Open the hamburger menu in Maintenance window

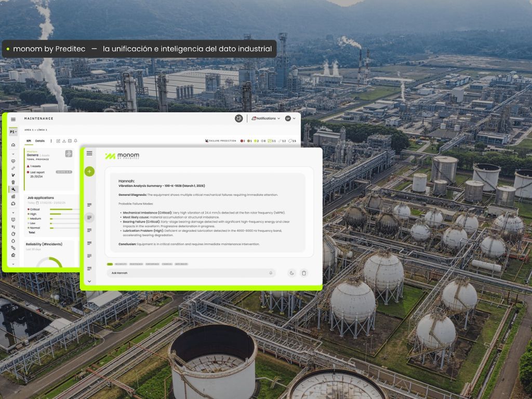tap(13, 119)
